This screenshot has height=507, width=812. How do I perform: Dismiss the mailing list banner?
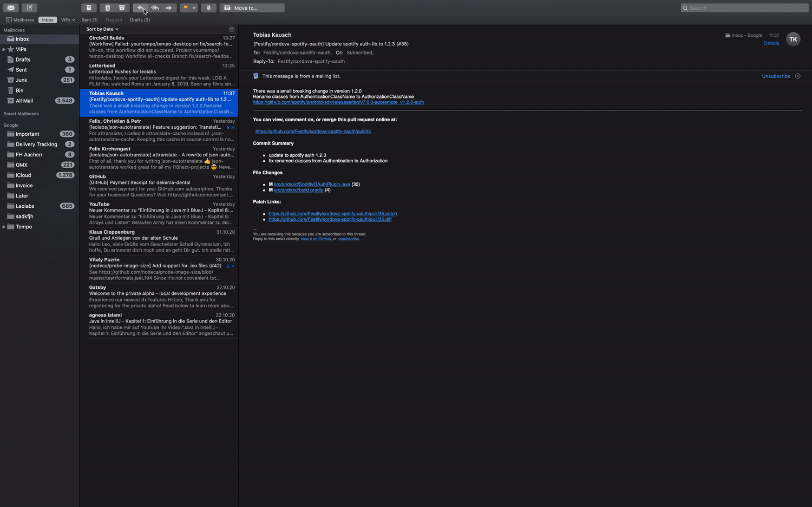pyautogui.click(x=797, y=76)
